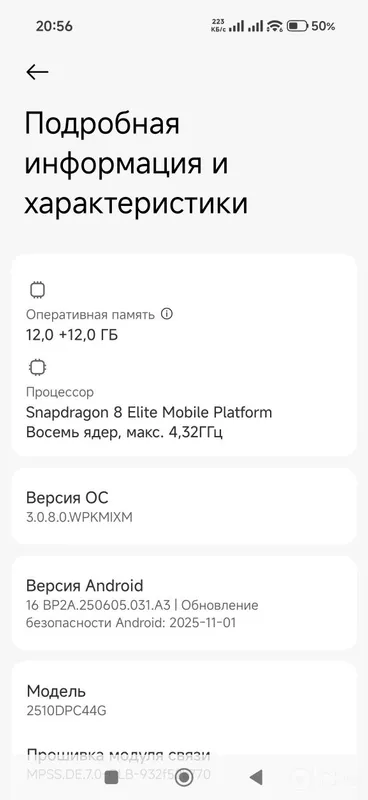This screenshot has height=800, width=368.
Task: Open the Версия Android entry
Action: [184, 604]
